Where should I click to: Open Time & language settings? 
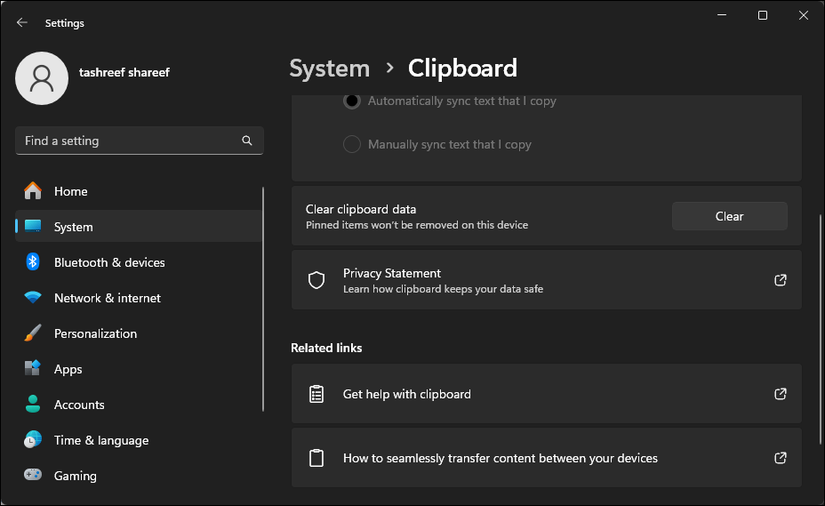[101, 440]
